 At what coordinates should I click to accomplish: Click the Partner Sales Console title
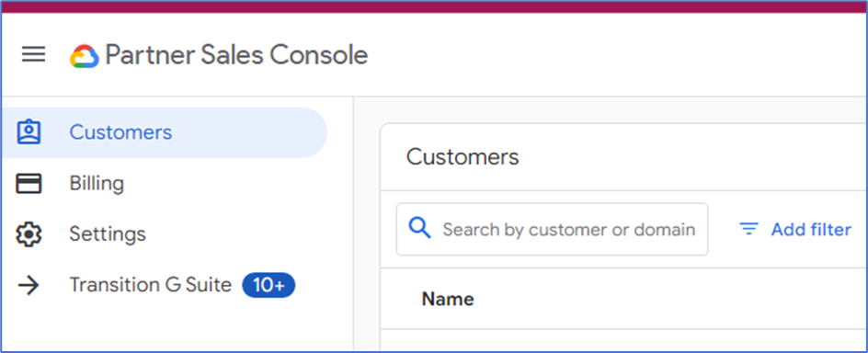pos(236,55)
